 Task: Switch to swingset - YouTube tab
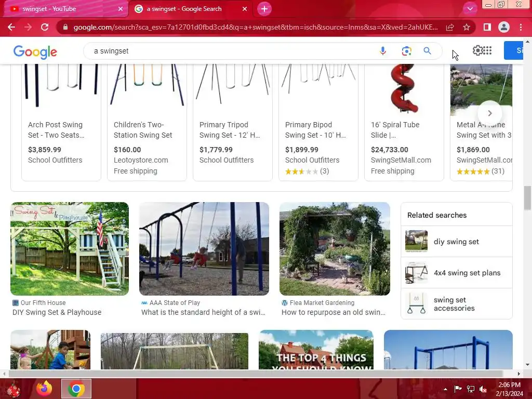click(x=65, y=9)
